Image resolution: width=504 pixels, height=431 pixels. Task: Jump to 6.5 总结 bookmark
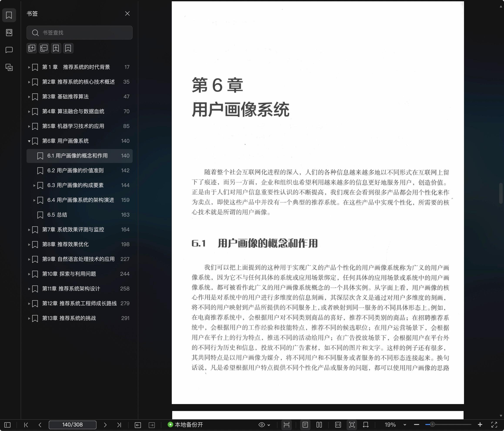pos(80,215)
